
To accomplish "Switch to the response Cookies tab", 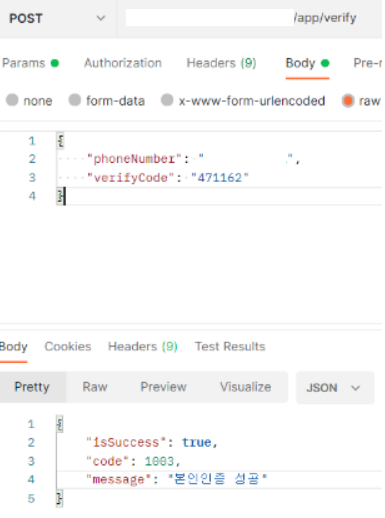I will (x=68, y=347).
